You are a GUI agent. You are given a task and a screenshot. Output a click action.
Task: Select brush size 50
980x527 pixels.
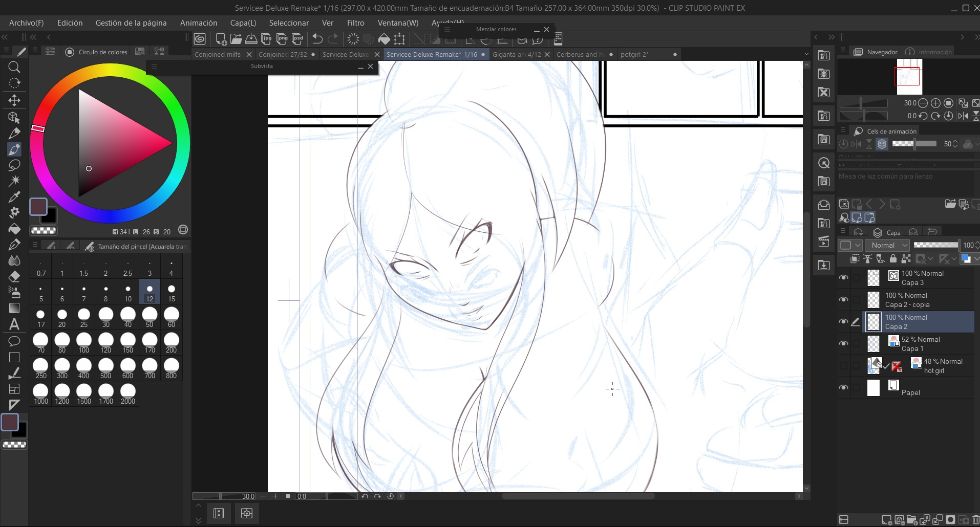(x=150, y=317)
